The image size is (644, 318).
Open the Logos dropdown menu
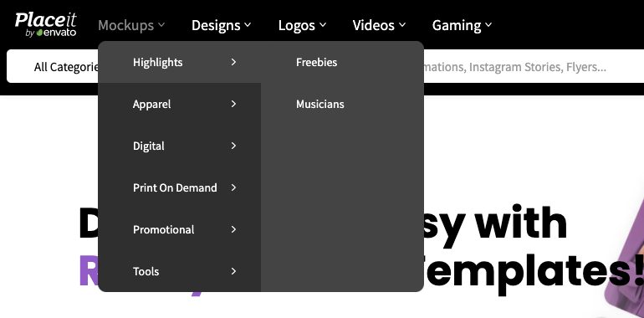click(302, 25)
